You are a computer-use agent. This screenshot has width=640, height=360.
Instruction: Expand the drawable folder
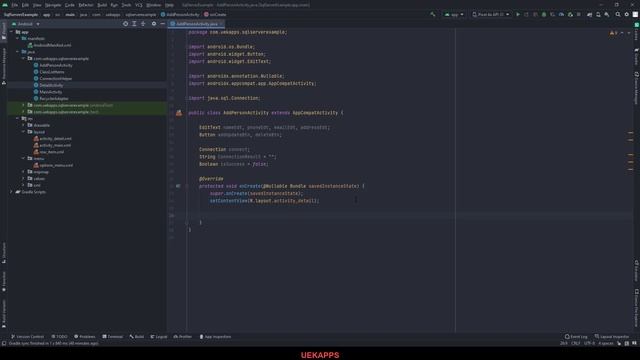[23, 125]
